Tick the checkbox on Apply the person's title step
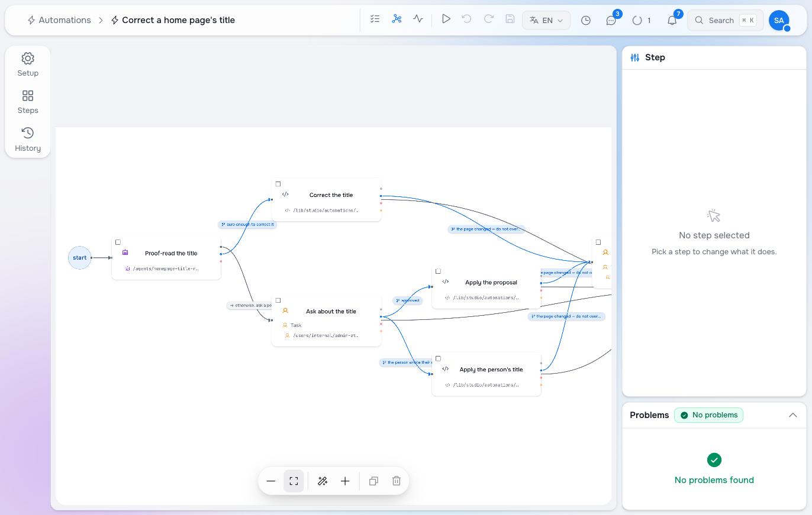This screenshot has height=515, width=812. [439, 358]
